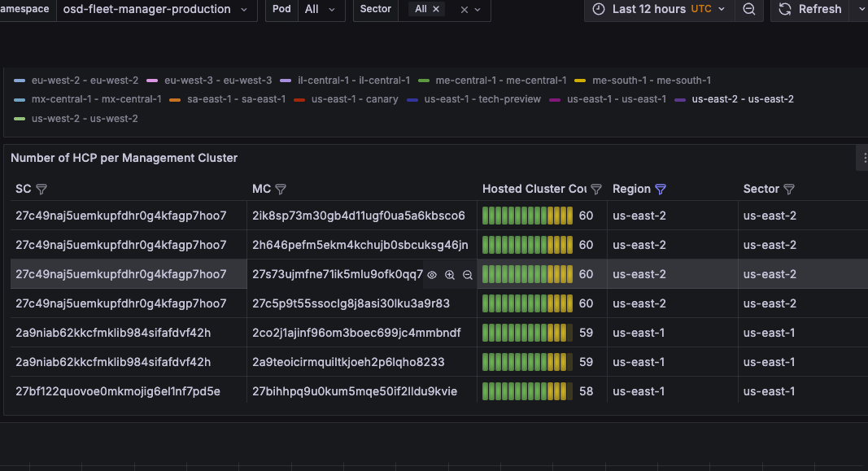Open the SC column filter

(x=41, y=190)
